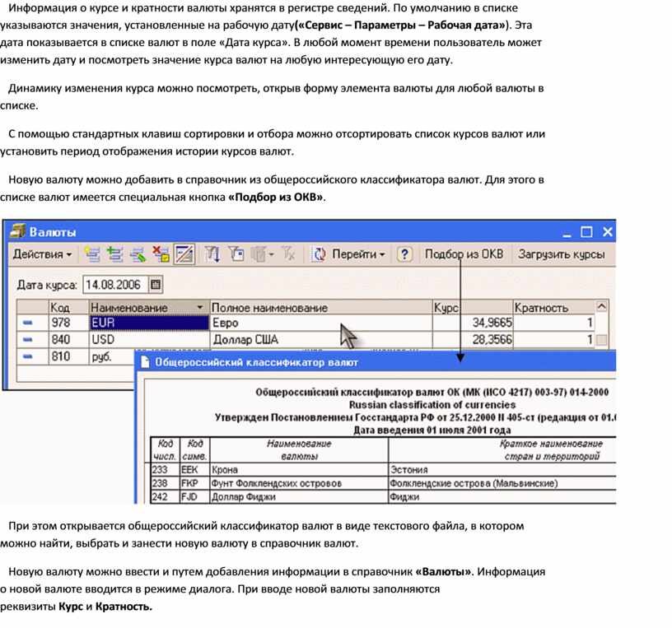Image resolution: width=672 pixels, height=628 pixels.
Task: Click the code cell 978
Action: point(68,323)
